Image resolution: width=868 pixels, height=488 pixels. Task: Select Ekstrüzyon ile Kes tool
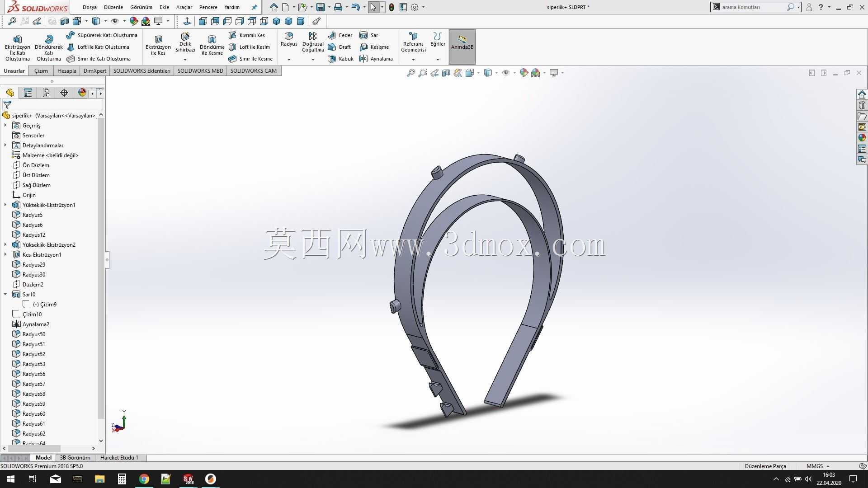coord(158,45)
